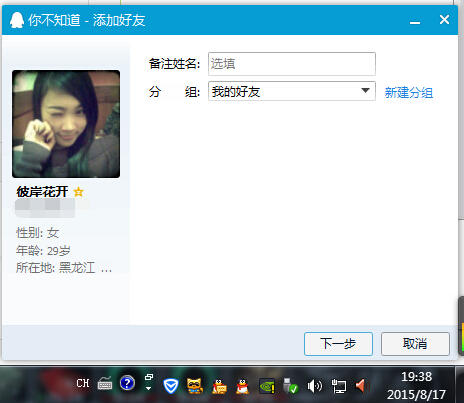
Task: Click the QQ penguin icon in title bar
Action: 16,20
